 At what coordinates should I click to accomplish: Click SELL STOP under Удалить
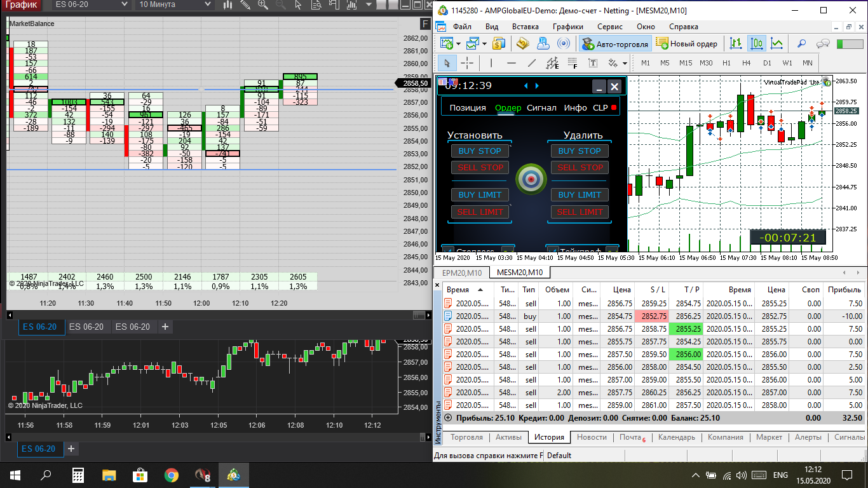pyautogui.click(x=580, y=168)
